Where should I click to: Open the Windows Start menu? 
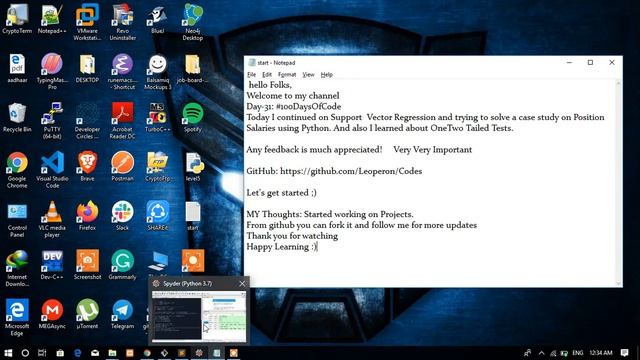tap(8, 353)
